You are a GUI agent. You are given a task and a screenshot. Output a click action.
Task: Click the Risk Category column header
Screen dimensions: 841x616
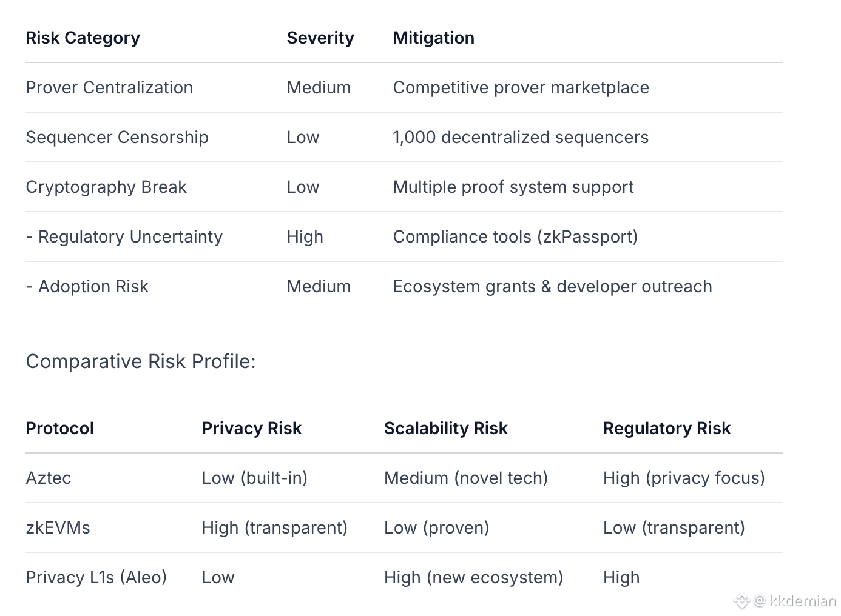[83, 38]
